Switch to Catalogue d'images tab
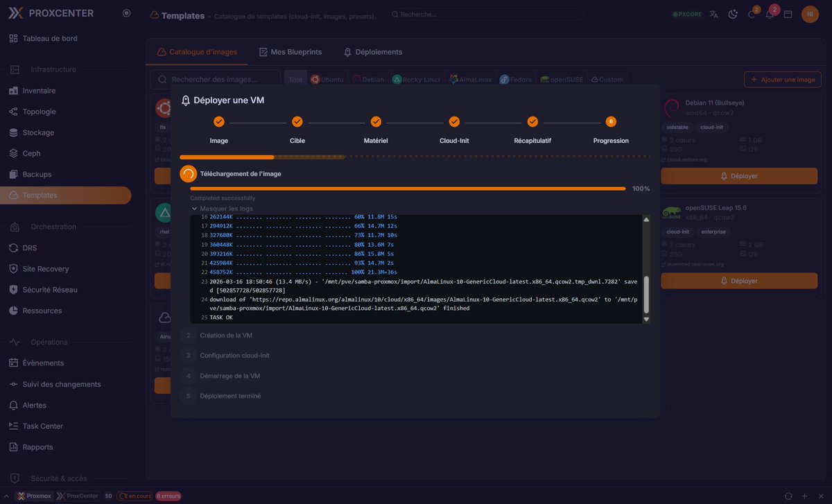 click(198, 52)
